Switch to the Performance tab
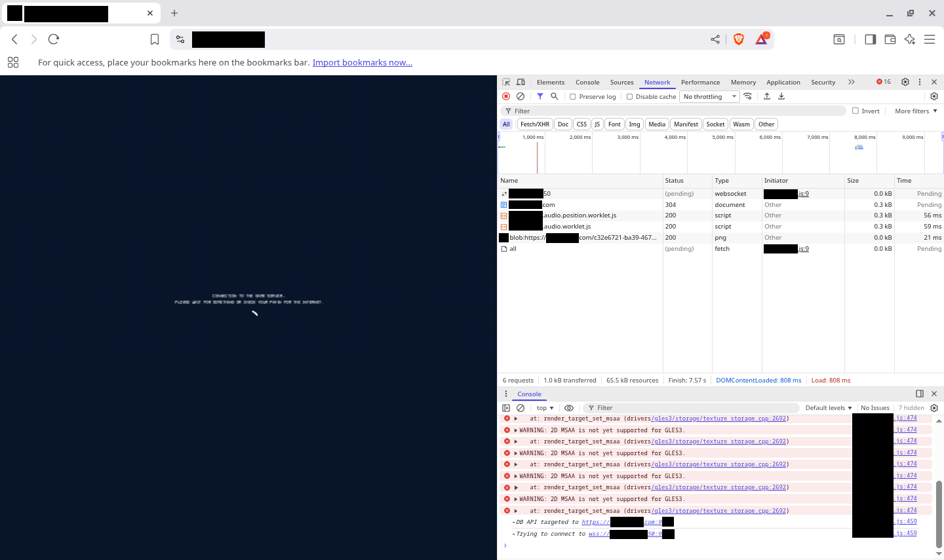The width and height of the screenshot is (944, 560). pyautogui.click(x=700, y=83)
